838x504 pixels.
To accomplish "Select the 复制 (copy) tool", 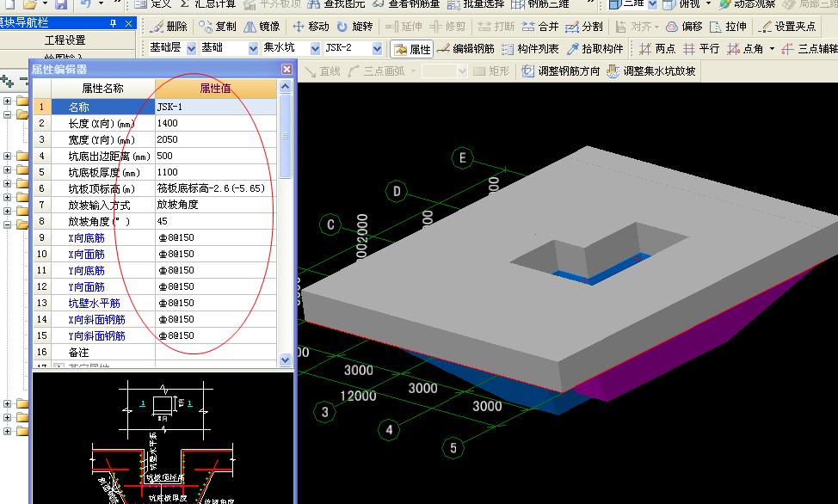I will click(217, 26).
